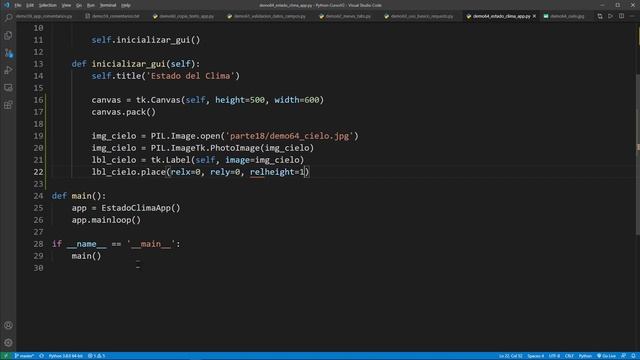The width and height of the screenshot is (640, 360).
Task: Open the Go menu
Action: coord(79,5)
